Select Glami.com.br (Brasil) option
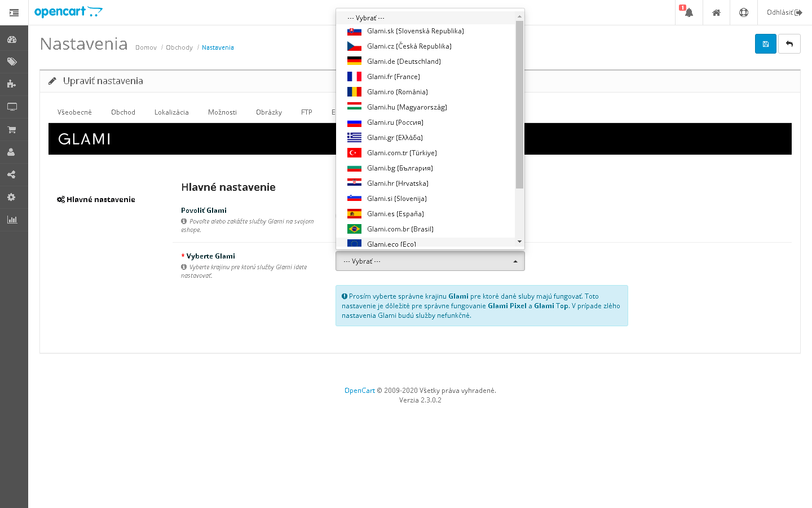The image size is (812, 508). 426,229
